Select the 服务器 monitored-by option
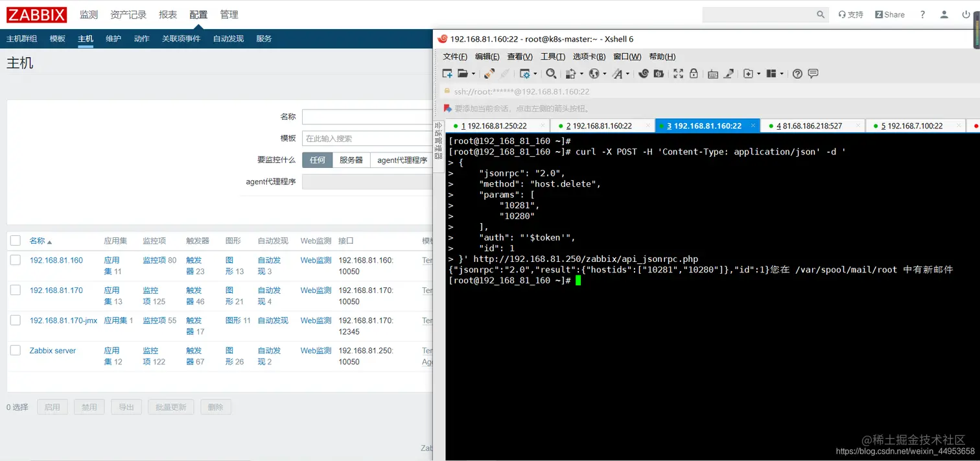 pos(351,160)
